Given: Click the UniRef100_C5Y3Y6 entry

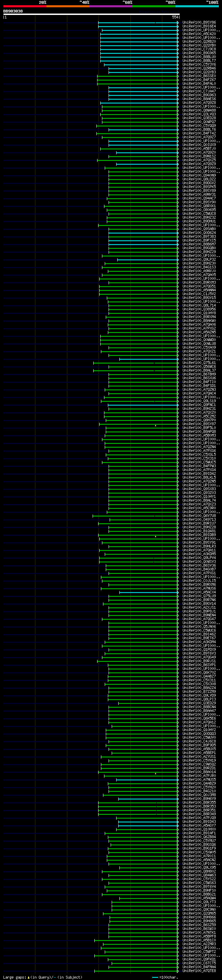Looking at the screenshot, I should pyautogui.click(x=199, y=64).
